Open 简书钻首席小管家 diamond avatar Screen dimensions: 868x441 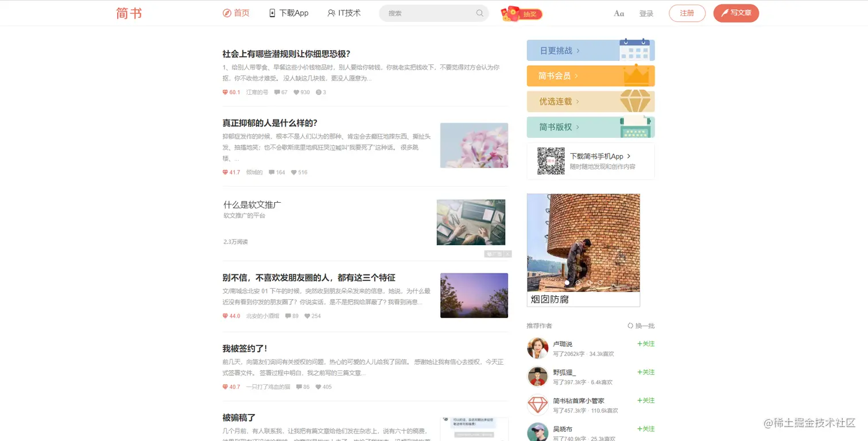pos(538,405)
